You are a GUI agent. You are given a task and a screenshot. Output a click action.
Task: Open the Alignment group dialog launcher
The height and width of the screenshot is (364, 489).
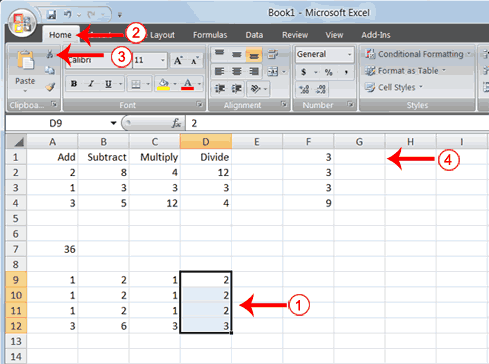284,104
